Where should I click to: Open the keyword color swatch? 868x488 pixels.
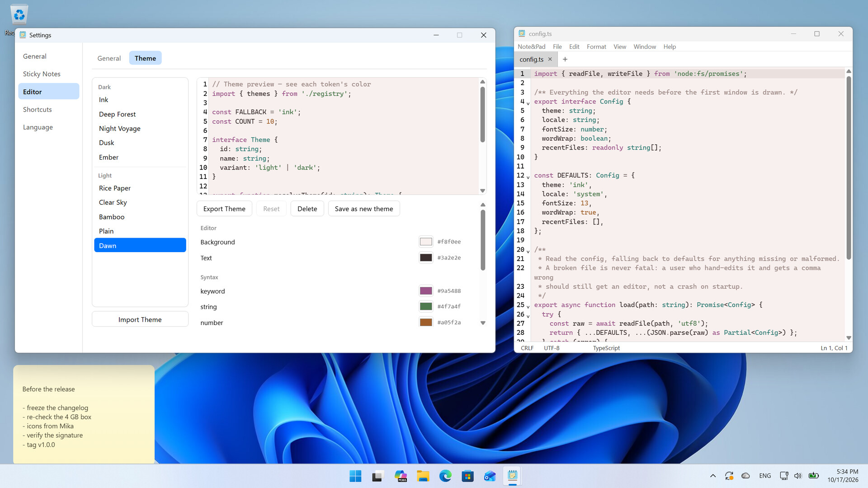click(426, 291)
